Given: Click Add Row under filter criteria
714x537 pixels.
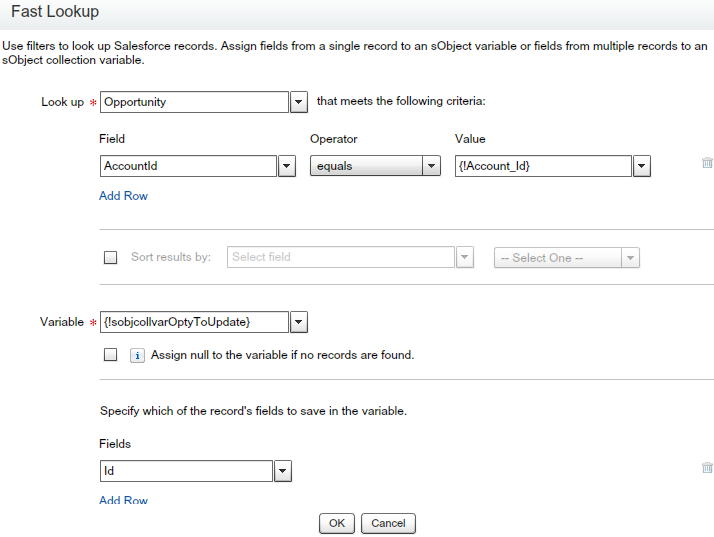Looking at the screenshot, I should pos(123,196).
